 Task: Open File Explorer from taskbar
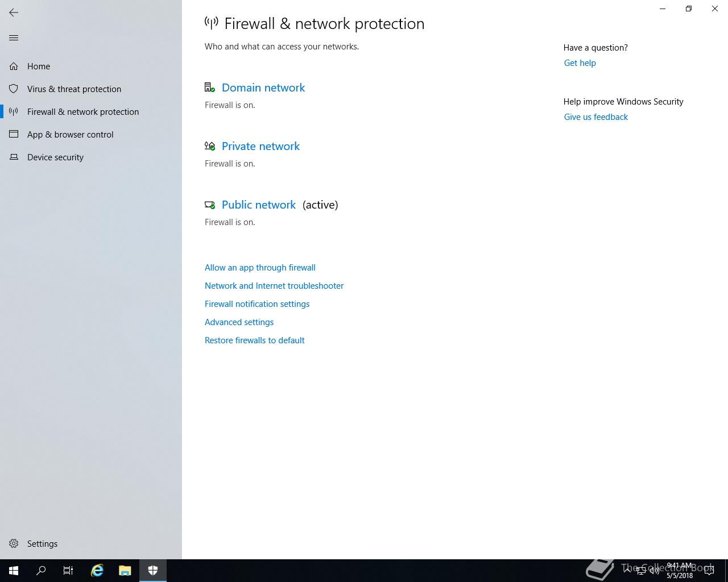pyautogui.click(x=125, y=571)
